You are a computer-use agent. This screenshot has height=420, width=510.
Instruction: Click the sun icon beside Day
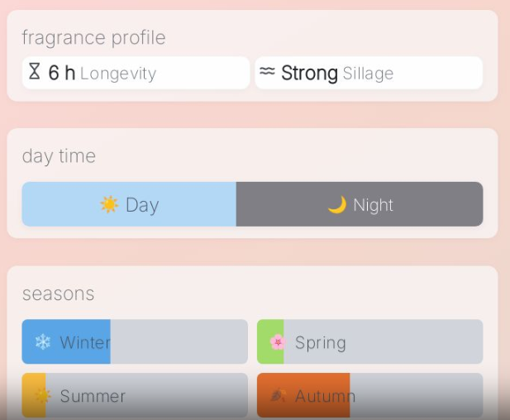[x=109, y=204]
